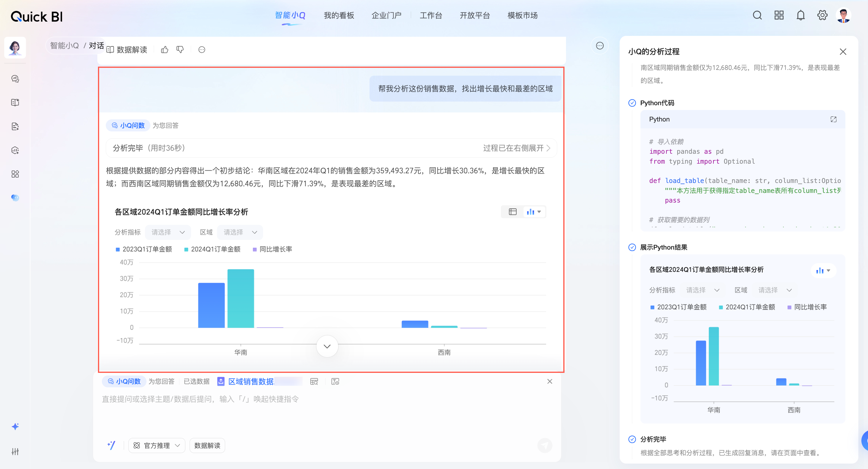This screenshot has width=868, height=469.
Task: Open 分析指标 dropdown in side panel
Action: pyautogui.click(x=703, y=290)
